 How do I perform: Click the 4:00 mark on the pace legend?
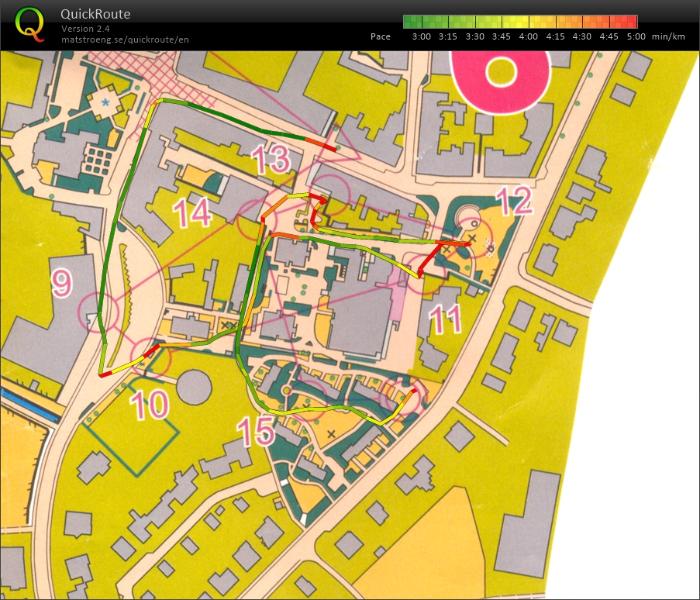(529, 36)
